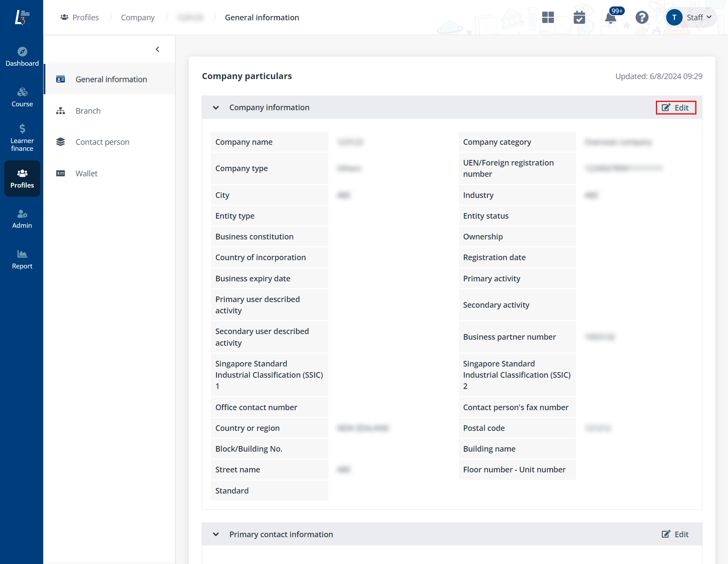
Task: Open the Course section icon
Action: [22, 92]
